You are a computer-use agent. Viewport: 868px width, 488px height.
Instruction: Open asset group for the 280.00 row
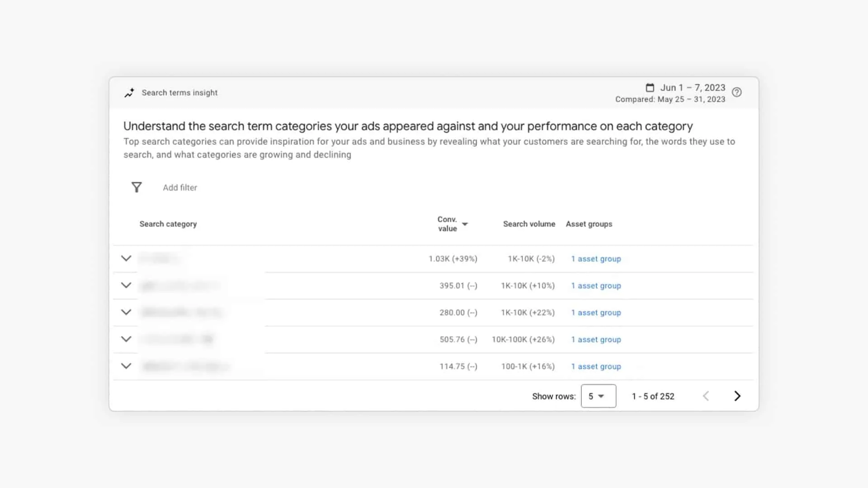[596, 312]
